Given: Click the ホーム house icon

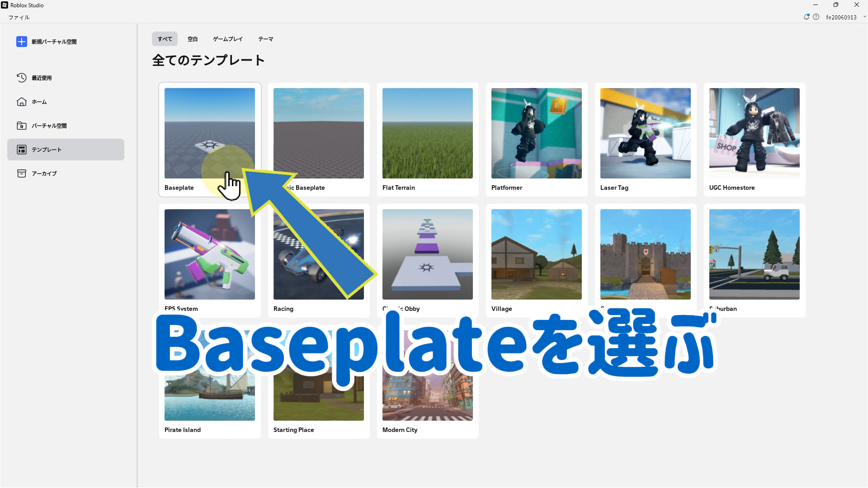Looking at the screenshot, I should (21, 102).
